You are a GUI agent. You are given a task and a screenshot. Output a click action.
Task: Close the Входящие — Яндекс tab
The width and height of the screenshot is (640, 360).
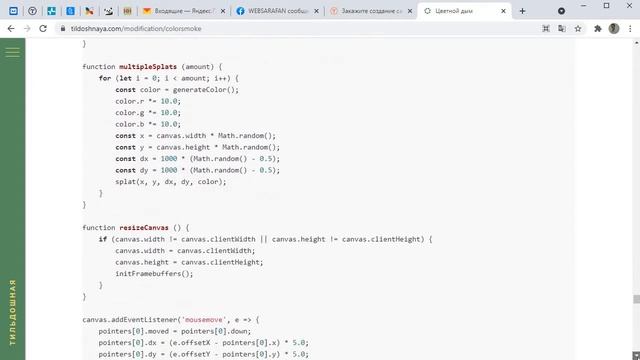[x=223, y=11]
